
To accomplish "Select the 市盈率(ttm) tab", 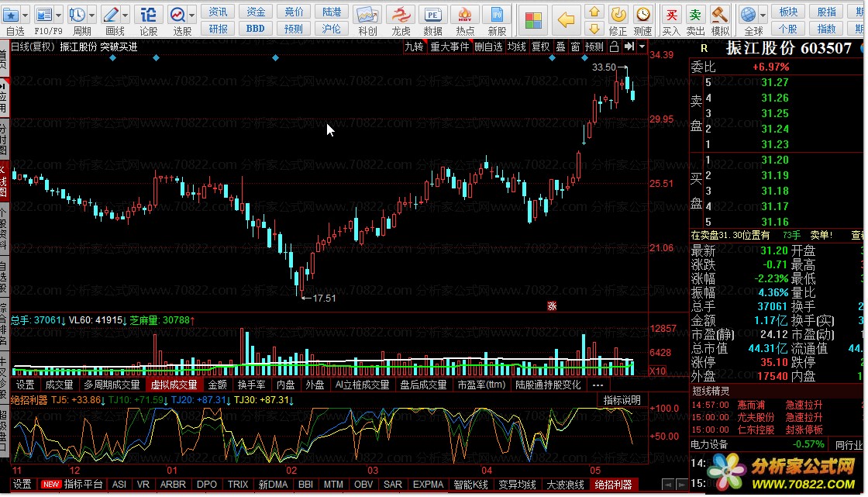I will point(481,385).
